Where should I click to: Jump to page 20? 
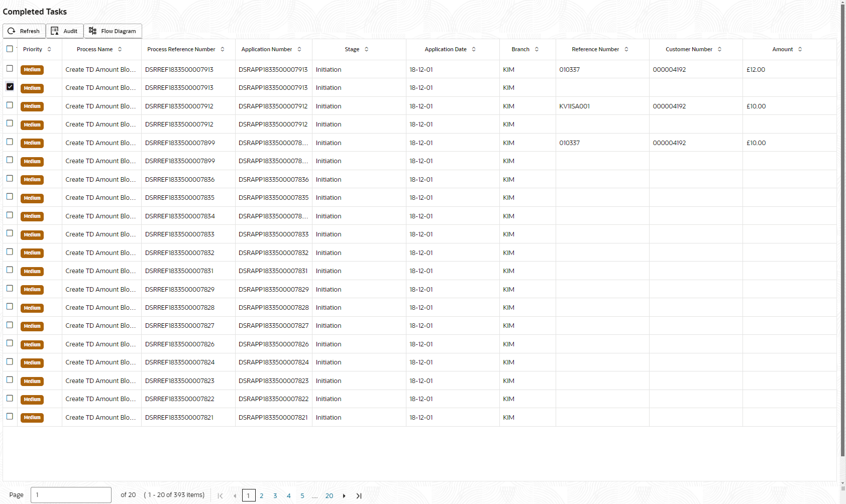pyautogui.click(x=329, y=495)
